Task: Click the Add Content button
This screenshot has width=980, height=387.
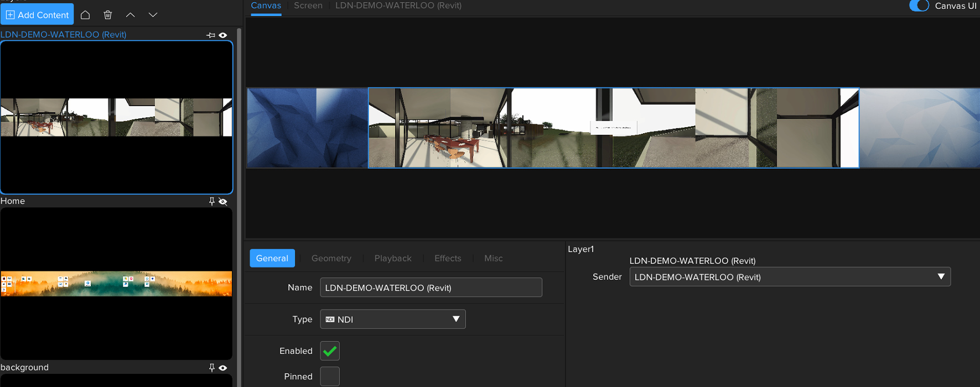Action: tap(37, 15)
